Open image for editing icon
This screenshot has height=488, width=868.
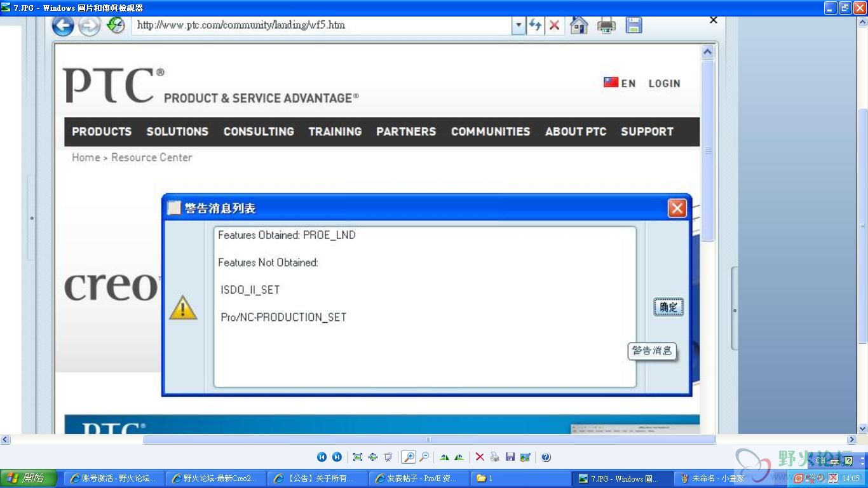[x=525, y=457]
